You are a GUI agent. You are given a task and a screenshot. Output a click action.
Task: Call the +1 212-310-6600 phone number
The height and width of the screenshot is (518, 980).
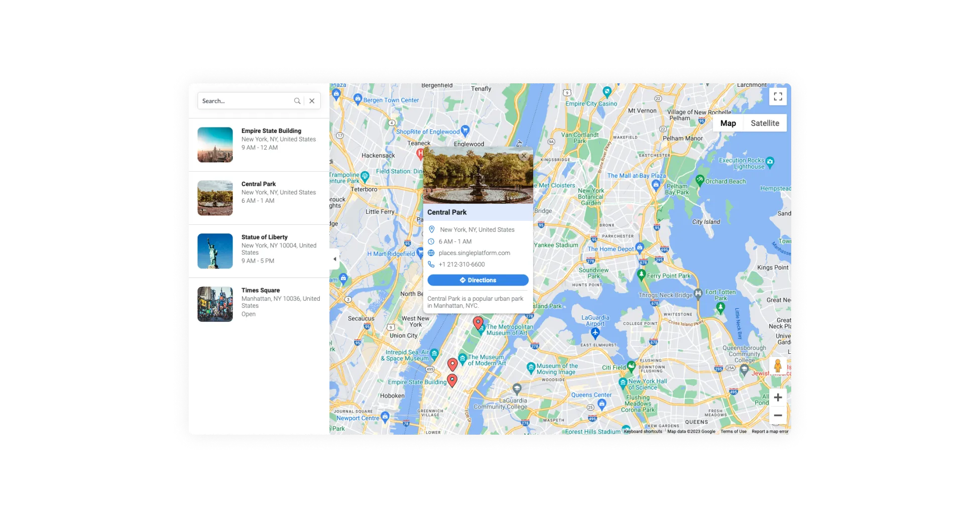(x=461, y=265)
